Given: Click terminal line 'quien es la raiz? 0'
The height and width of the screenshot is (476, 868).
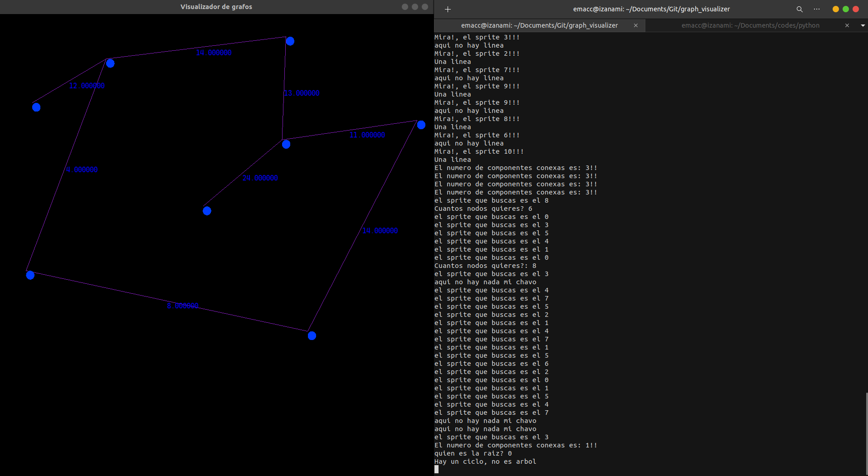Looking at the screenshot, I should click(473, 453).
